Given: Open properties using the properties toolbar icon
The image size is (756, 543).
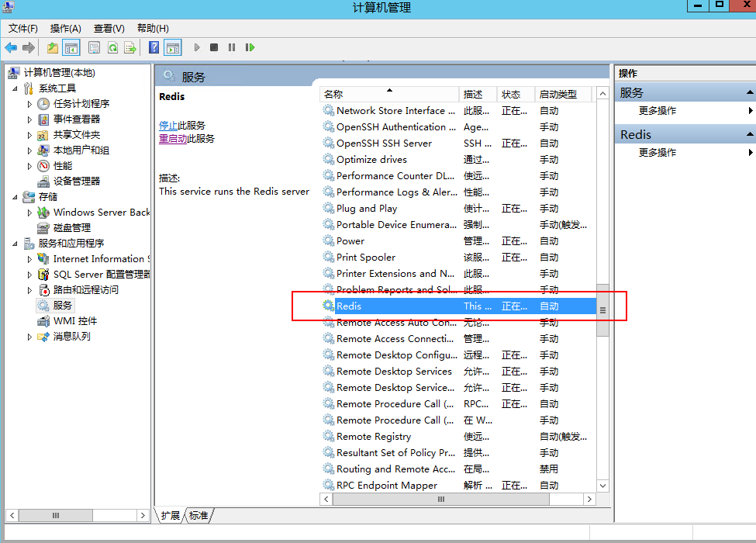Looking at the screenshot, I should tap(93, 47).
